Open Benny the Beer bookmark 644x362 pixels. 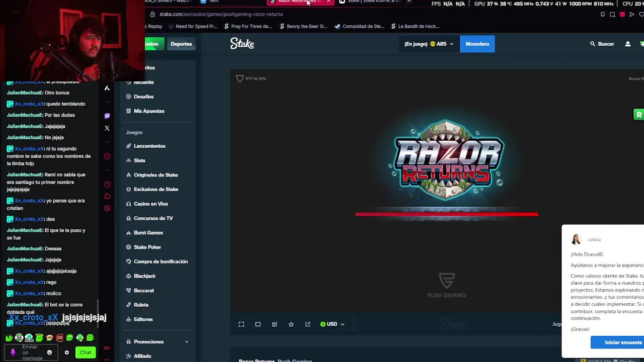tap(304, 26)
